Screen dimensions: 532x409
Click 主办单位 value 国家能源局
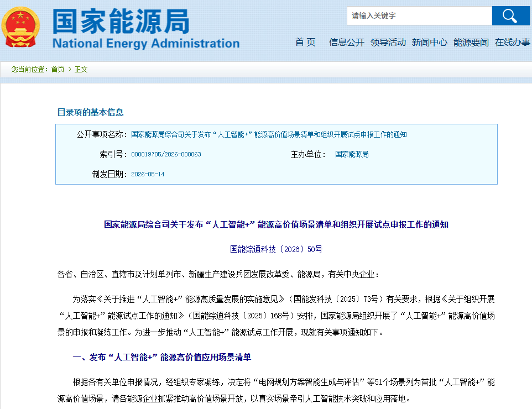(352, 154)
